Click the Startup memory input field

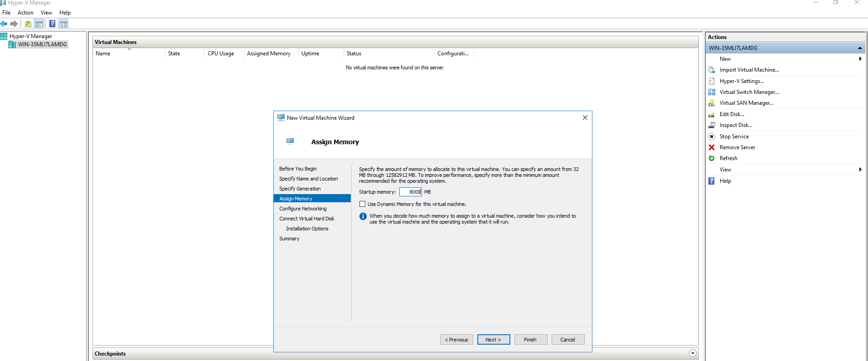point(410,192)
